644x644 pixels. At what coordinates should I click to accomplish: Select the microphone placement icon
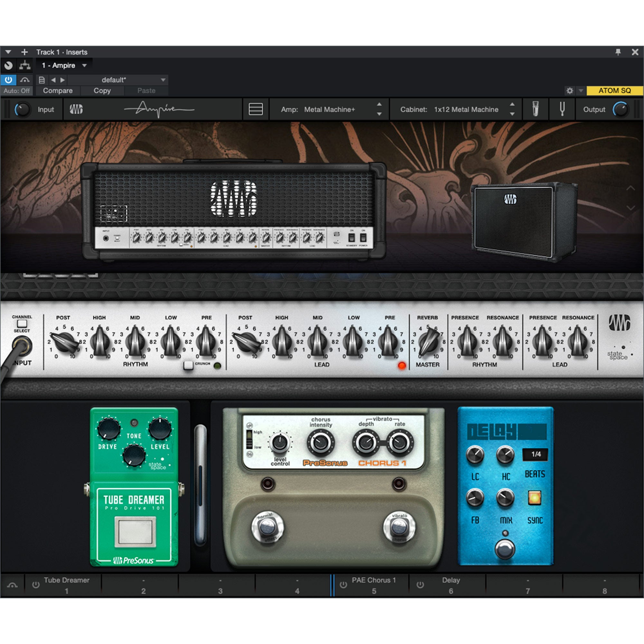coord(536,109)
